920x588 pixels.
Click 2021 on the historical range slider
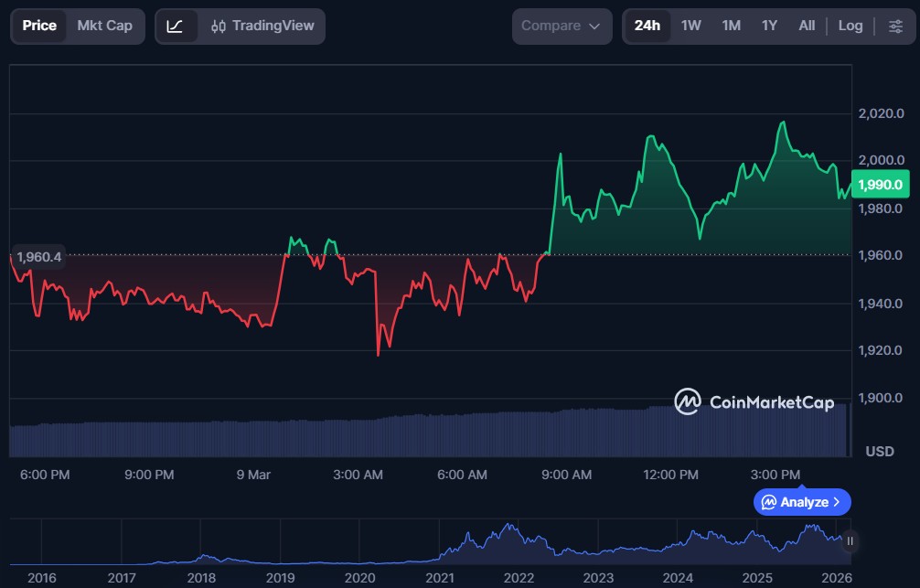pos(439,578)
